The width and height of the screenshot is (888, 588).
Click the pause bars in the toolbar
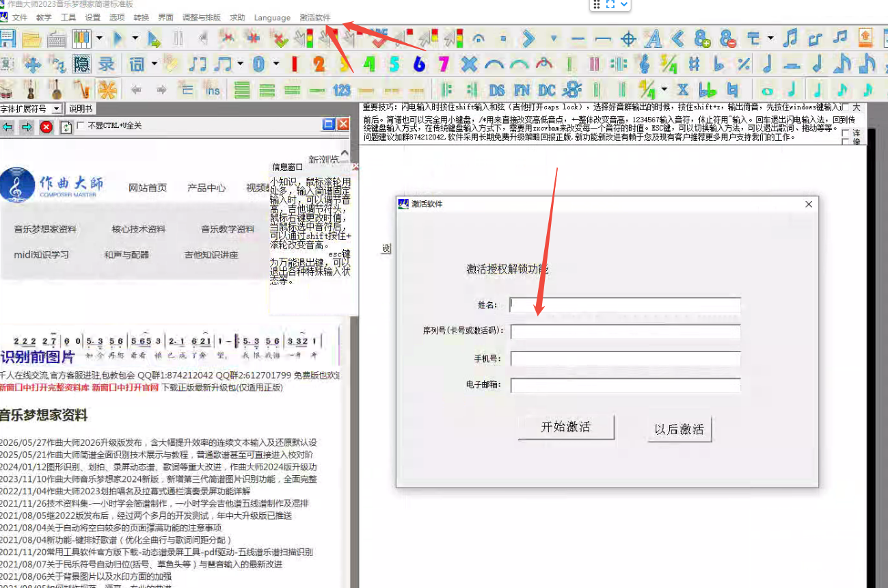(x=178, y=38)
